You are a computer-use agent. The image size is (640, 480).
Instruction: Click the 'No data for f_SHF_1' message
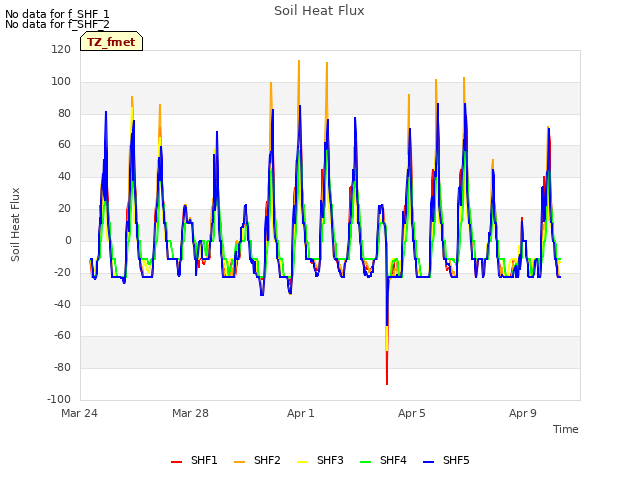click(57, 14)
